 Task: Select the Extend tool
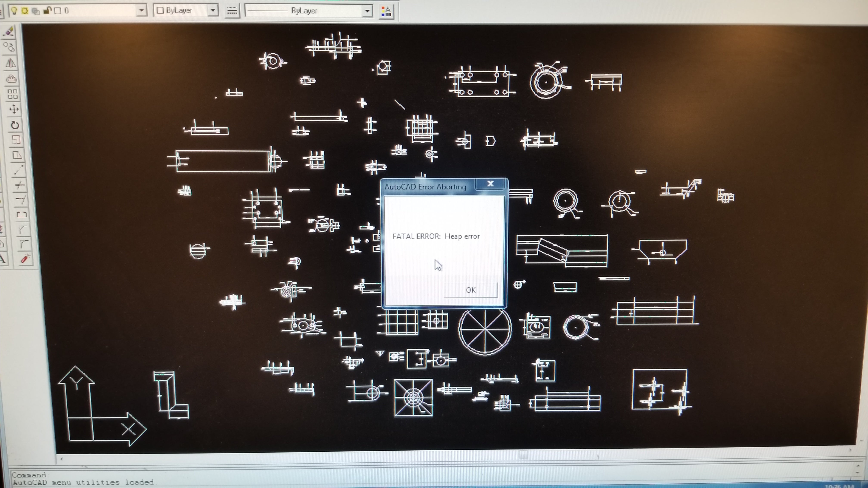(20, 199)
